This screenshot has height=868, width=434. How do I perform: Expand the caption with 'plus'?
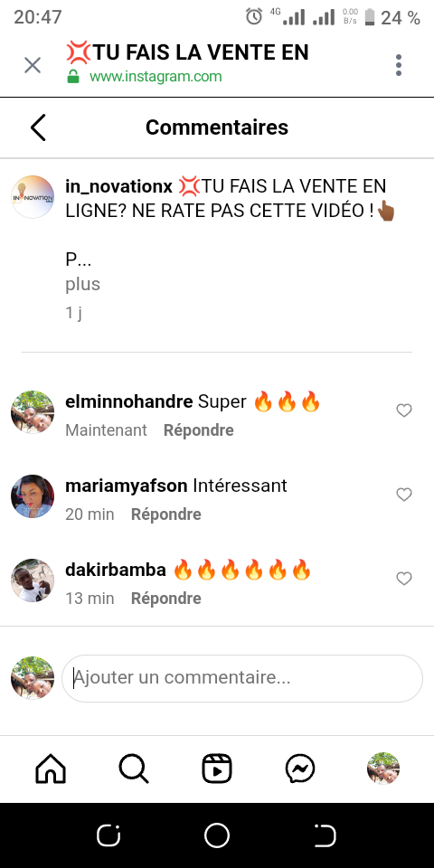pyautogui.click(x=83, y=285)
